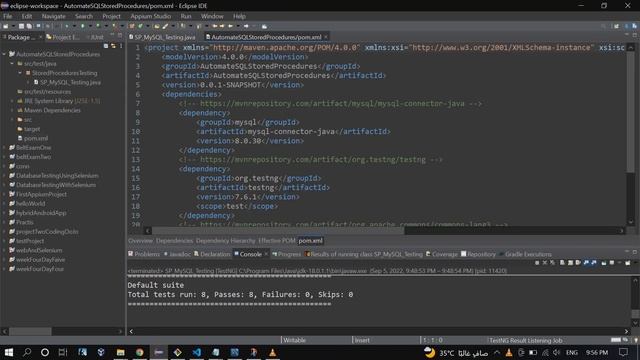
Task: Open Chrome from the taskbar
Action: 140,352
